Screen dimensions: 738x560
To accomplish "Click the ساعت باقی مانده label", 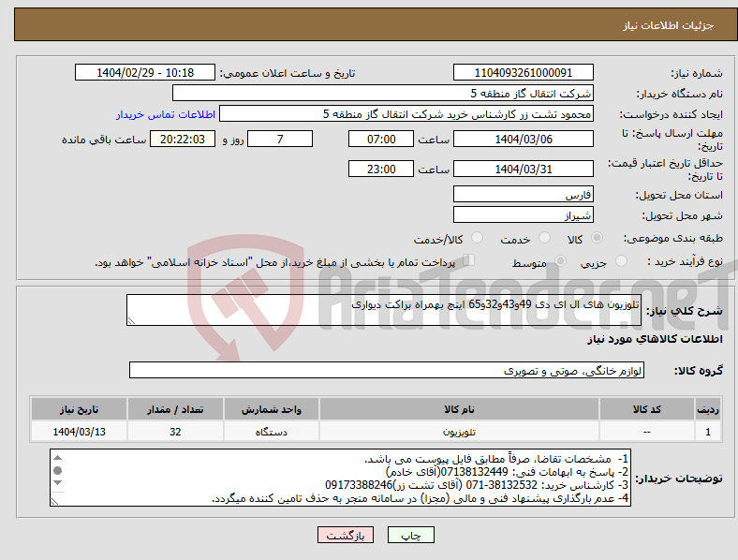I will pos(104,140).
